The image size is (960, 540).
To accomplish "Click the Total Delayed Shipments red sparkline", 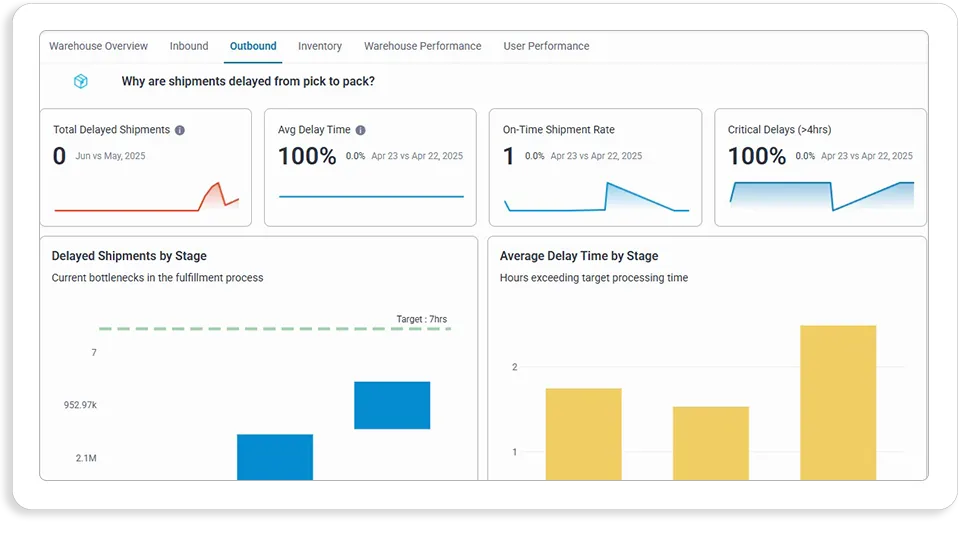I will click(x=146, y=197).
